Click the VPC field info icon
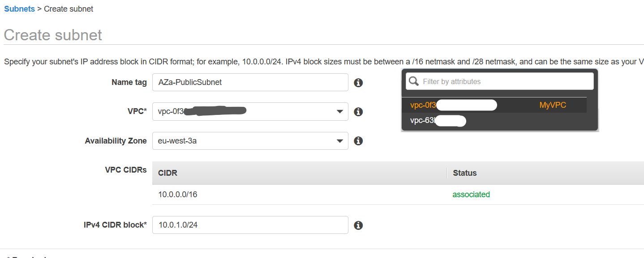644x258 pixels. pos(358,112)
